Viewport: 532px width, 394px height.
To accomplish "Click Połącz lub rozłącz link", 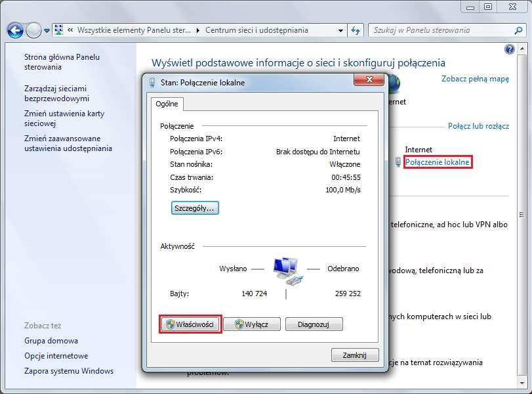I will pyautogui.click(x=478, y=126).
